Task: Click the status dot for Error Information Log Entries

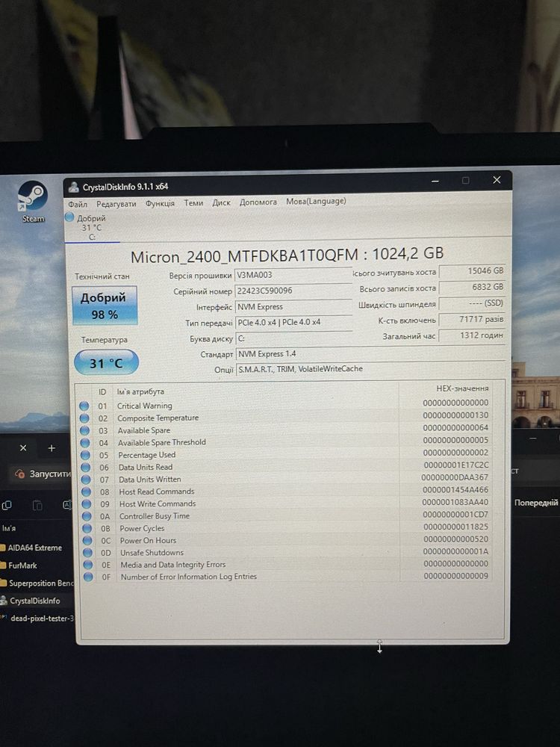Action: (88, 577)
